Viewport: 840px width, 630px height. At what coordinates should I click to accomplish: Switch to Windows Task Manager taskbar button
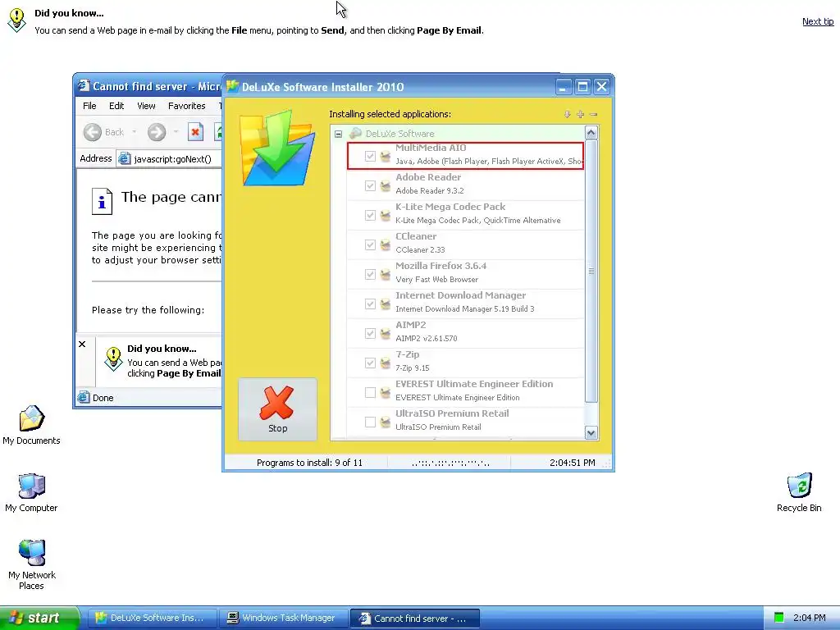[283, 618]
